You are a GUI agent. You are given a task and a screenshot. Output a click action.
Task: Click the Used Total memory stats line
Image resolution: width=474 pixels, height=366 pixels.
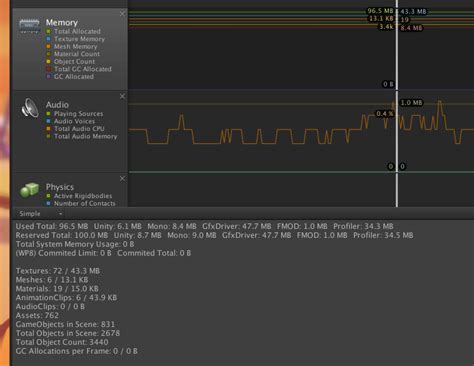tap(205, 226)
